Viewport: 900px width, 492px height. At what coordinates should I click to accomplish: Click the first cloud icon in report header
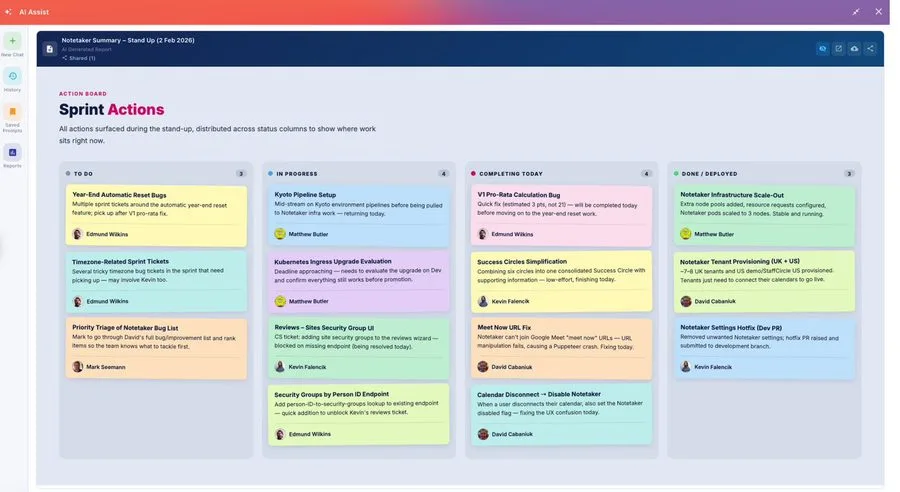(x=823, y=49)
